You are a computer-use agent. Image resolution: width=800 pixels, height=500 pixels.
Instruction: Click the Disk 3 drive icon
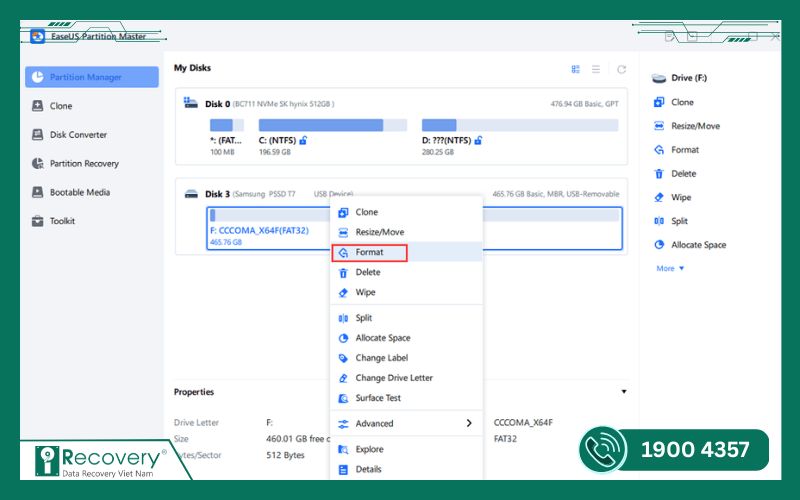pyautogui.click(x=191, y=194)
